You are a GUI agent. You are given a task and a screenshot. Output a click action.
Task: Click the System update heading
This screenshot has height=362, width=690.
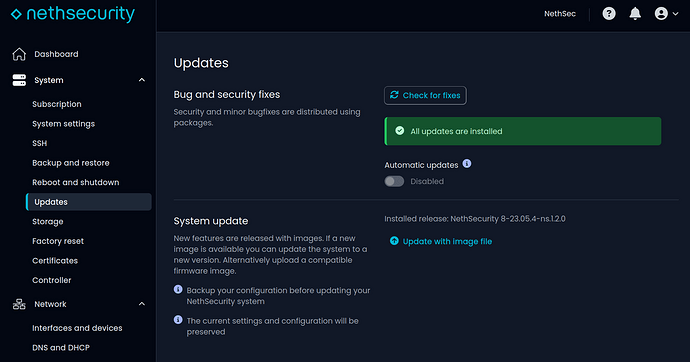tap(211, 221)
